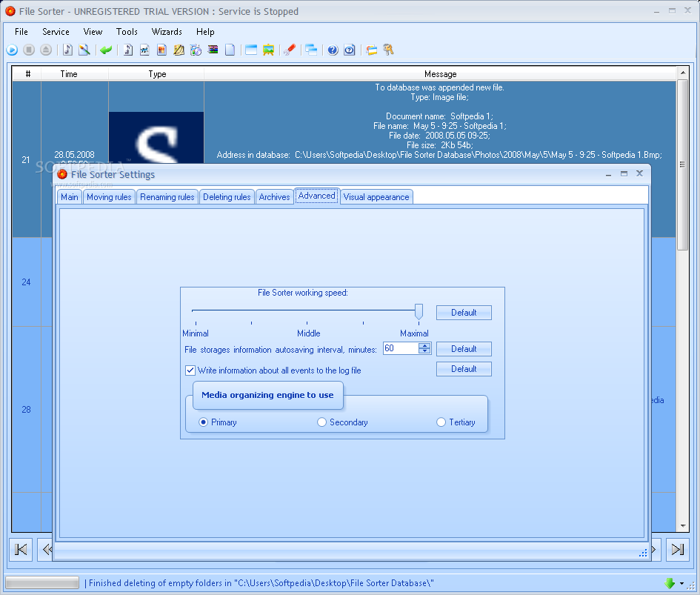
Task: Click the red wrench tool icon
Action: point(290,50)
